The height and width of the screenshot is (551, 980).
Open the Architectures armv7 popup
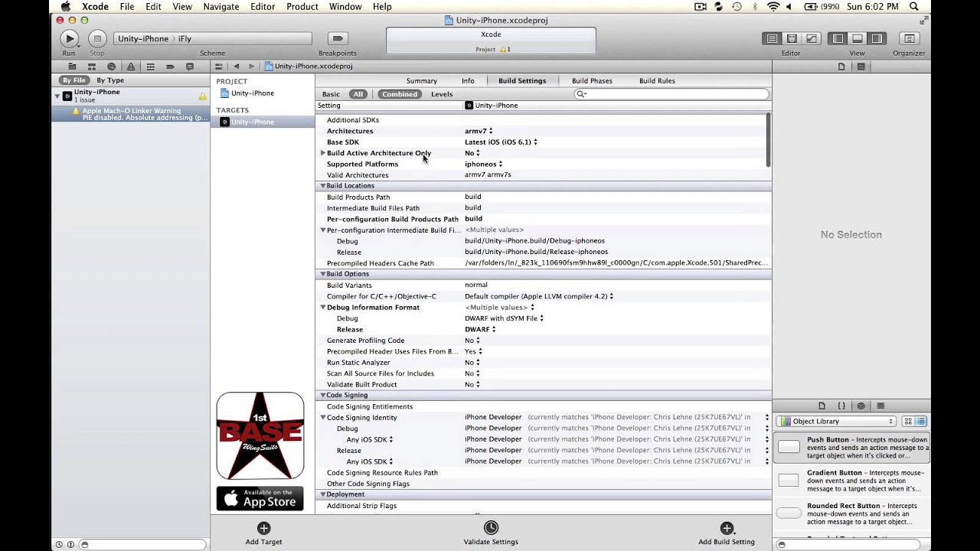pyautogui.click(x=479, y=131)
